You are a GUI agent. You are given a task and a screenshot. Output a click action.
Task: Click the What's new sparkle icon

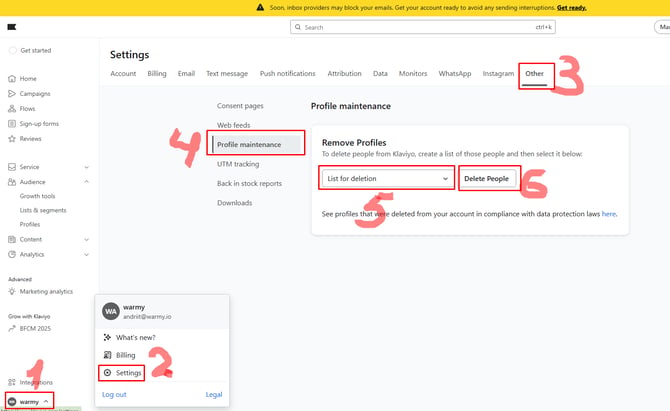(107, 338)
